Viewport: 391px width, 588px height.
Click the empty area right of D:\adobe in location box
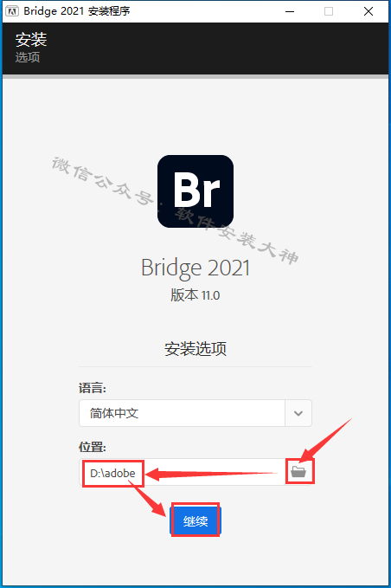(x=214, y=472)
